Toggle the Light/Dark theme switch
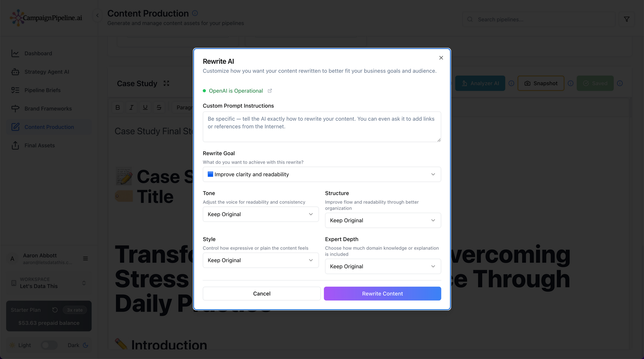This screenshot has height=359, width=644. 49,345
